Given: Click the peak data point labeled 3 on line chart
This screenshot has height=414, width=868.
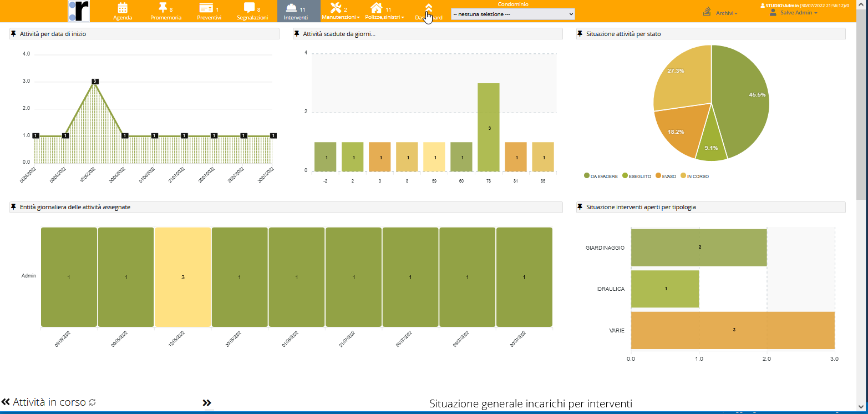Looking at the screenshot, I should 95,81.
